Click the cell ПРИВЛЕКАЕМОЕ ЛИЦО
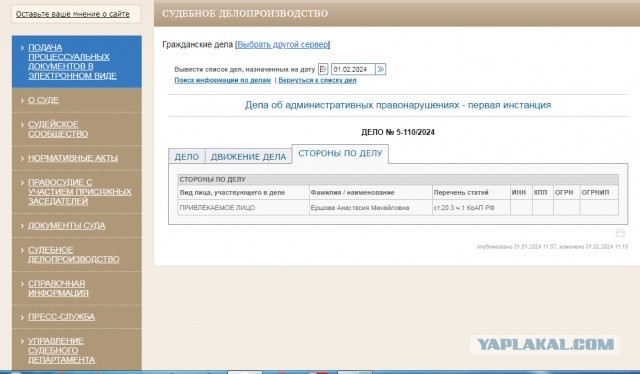 244,208
